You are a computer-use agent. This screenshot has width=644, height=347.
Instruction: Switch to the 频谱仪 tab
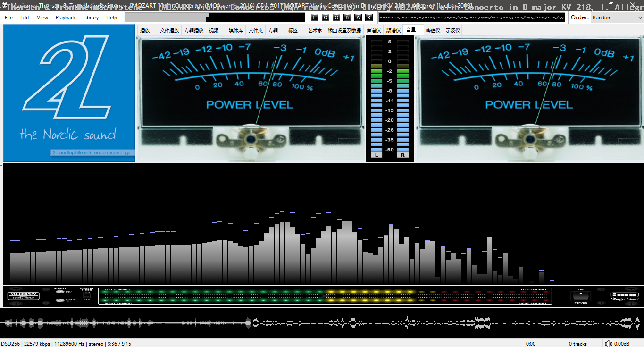coord(393,30)
